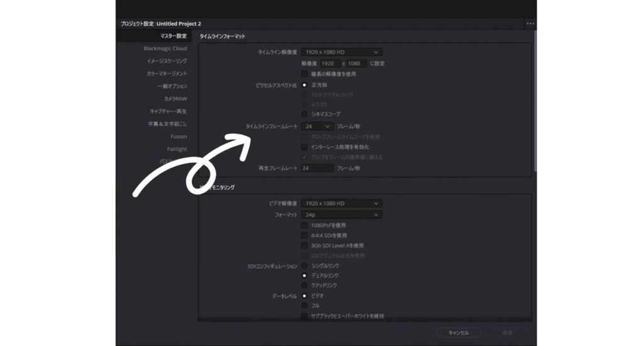Open the Blackmagic Cloud settings tab

pos(165,48)
